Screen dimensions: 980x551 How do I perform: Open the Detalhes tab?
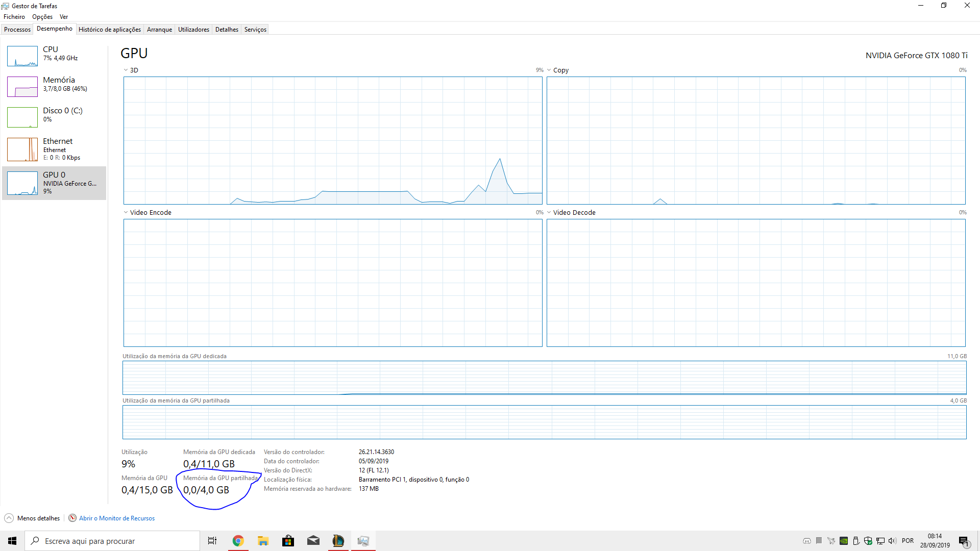(x=227, y=30)
